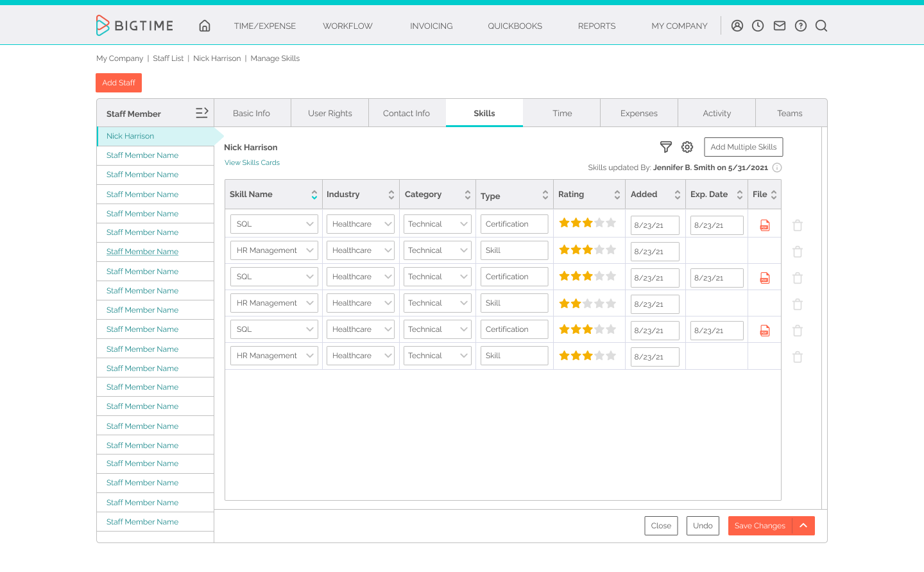Open first HR Management skill name dropdown
Screen dimensions: 924x572
click(x=275, y=250)
